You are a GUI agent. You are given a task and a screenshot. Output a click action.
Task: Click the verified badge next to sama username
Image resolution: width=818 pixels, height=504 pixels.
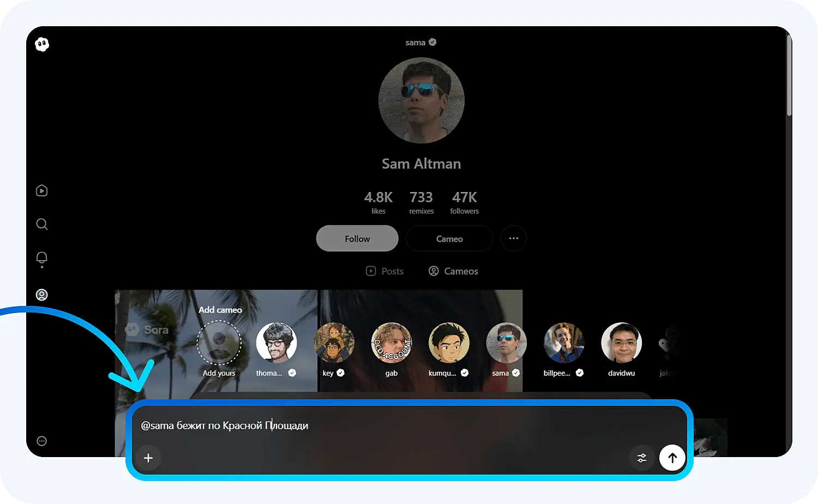tap(432, 42)
